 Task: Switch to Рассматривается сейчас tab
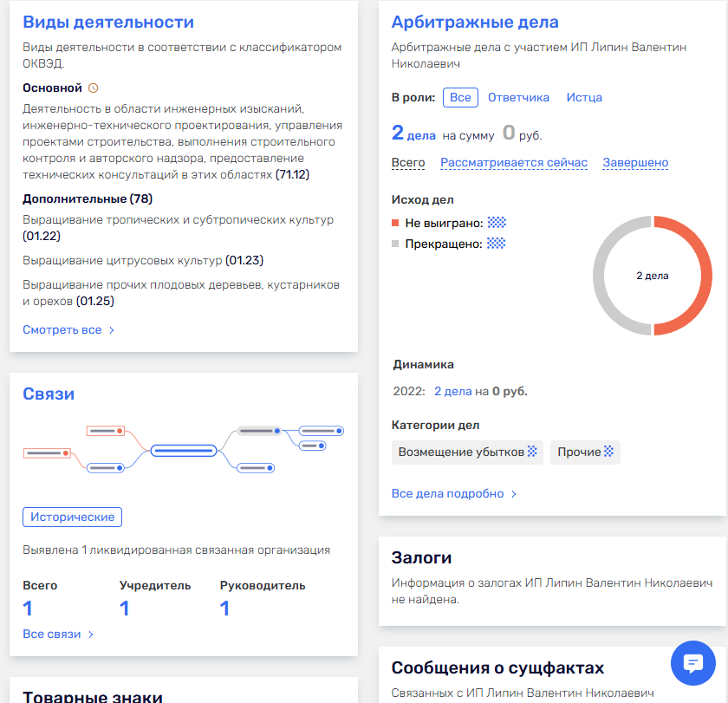(514, 162)
